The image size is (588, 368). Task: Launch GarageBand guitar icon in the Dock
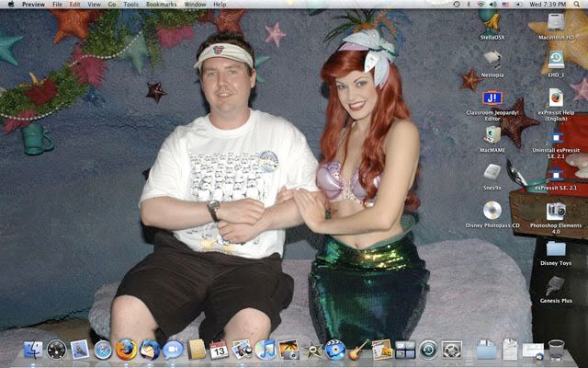click(x=358, y=350)
